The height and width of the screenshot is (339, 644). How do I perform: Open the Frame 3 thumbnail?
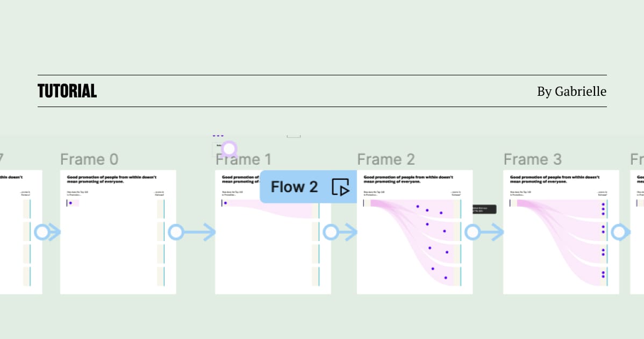pyautogui.click(x=561, y=232)
